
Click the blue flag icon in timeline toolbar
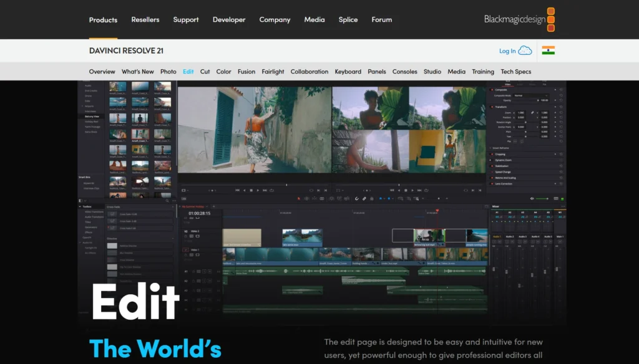381,199
